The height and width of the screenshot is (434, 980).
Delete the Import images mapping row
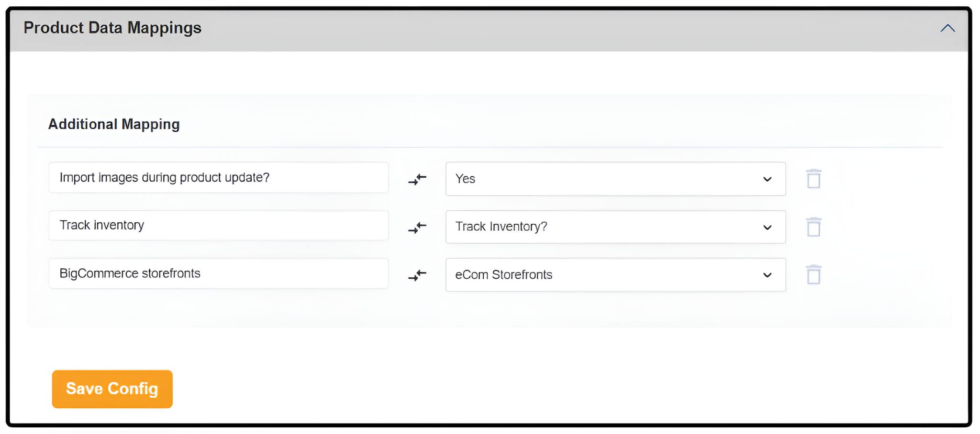coord(813,179)
